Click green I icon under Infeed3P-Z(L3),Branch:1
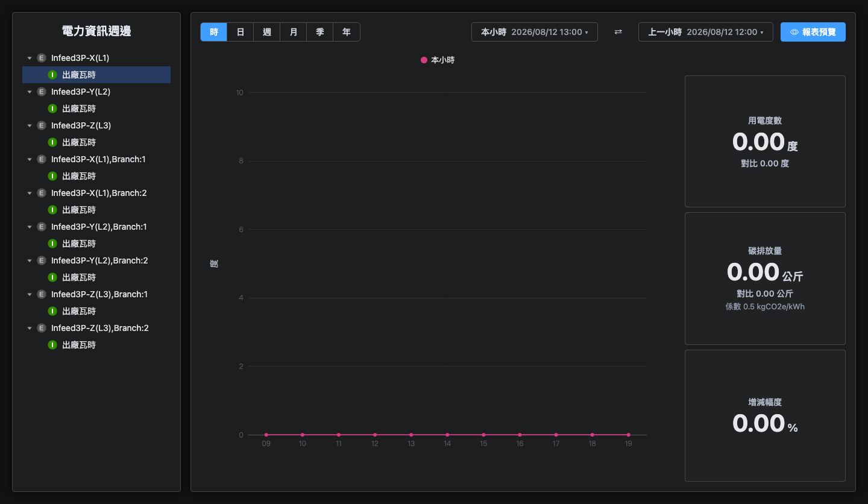868x504 pixels. 52,311
